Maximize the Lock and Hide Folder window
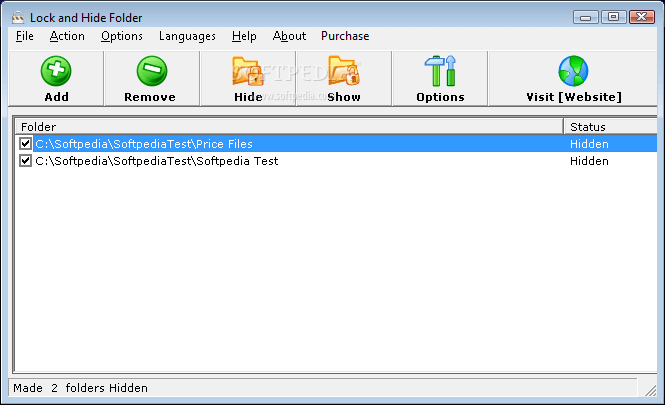The image size is (665, 405). tap(613, 15)
